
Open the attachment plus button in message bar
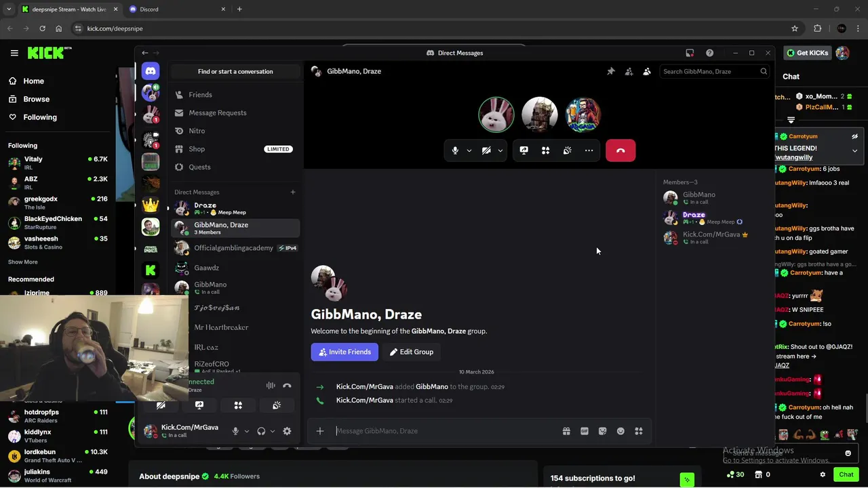tap(320, 431)
